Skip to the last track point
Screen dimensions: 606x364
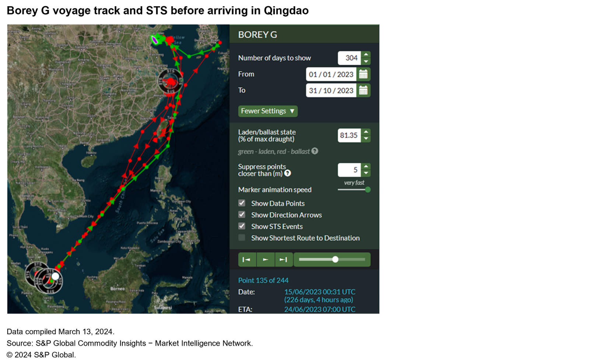[283, 259]
